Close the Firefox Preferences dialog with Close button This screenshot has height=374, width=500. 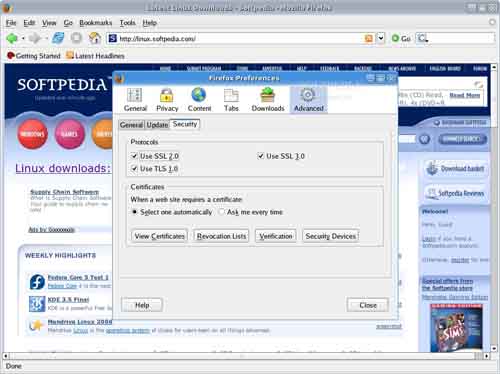tap(368, 305)
